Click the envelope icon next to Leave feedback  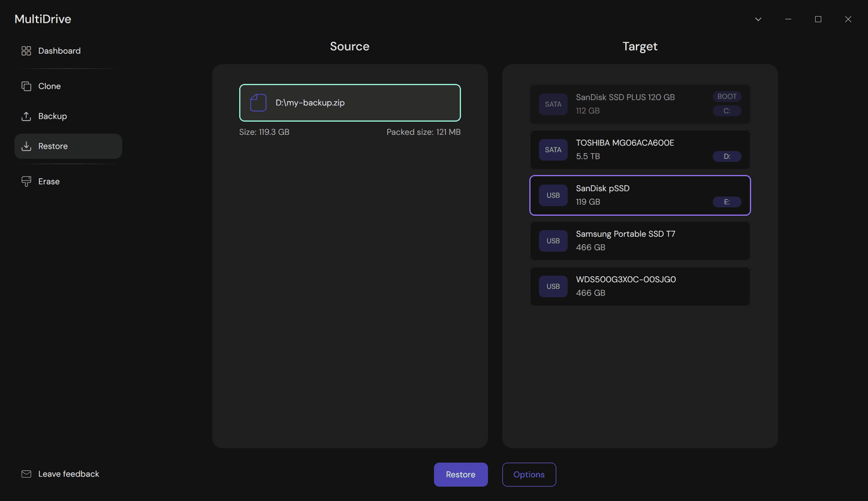click(26, 473)
